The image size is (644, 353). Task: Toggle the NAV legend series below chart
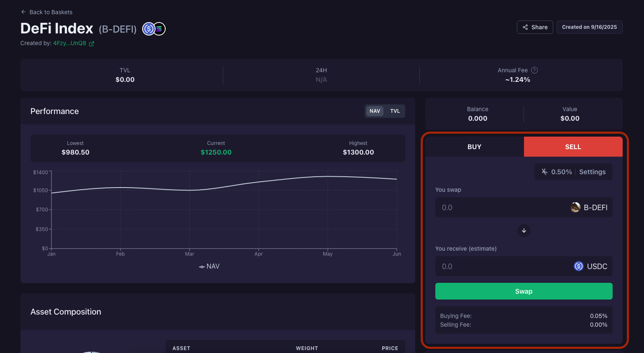coord(209,267)
